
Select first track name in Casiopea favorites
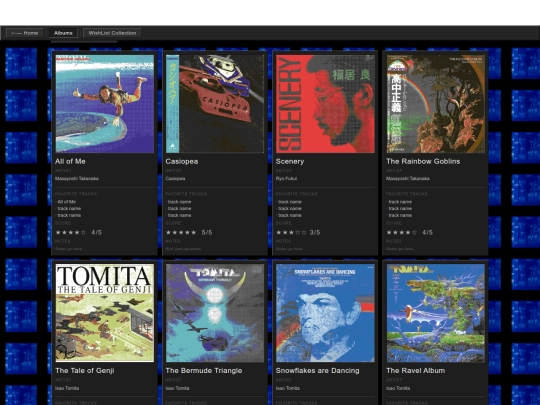(179, 202)
